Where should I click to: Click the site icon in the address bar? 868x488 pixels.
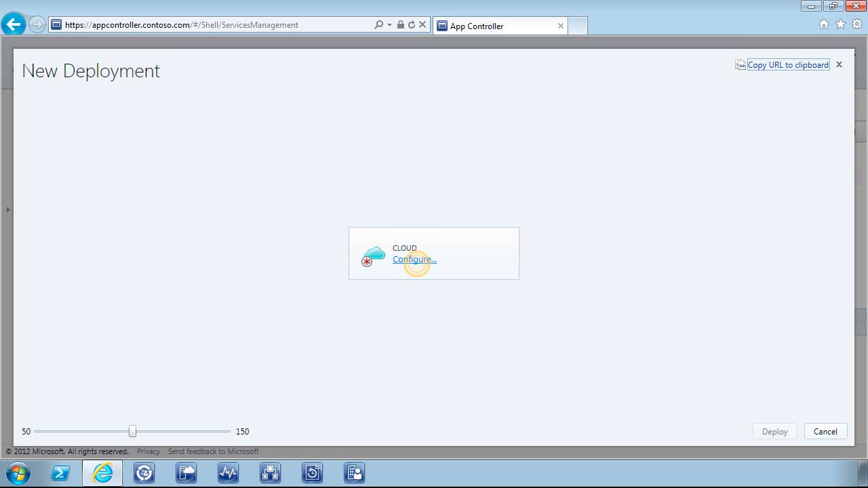tap(56, 25)
